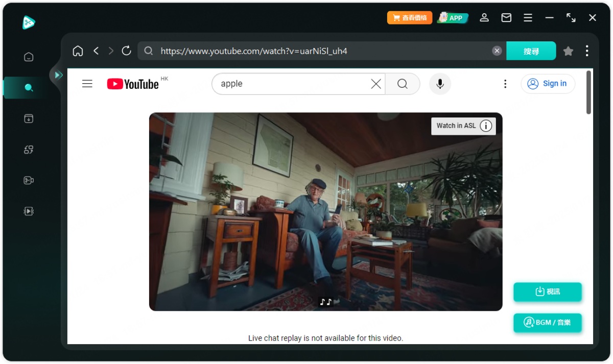Open the downloads tab in sidebar
This screenshot has height=364, width=613.
[x=29, y=118]
